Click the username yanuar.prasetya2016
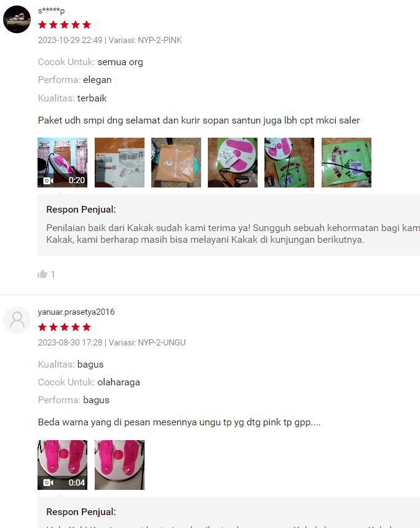Viewport: 420px width, 528px height. (76, 312)
